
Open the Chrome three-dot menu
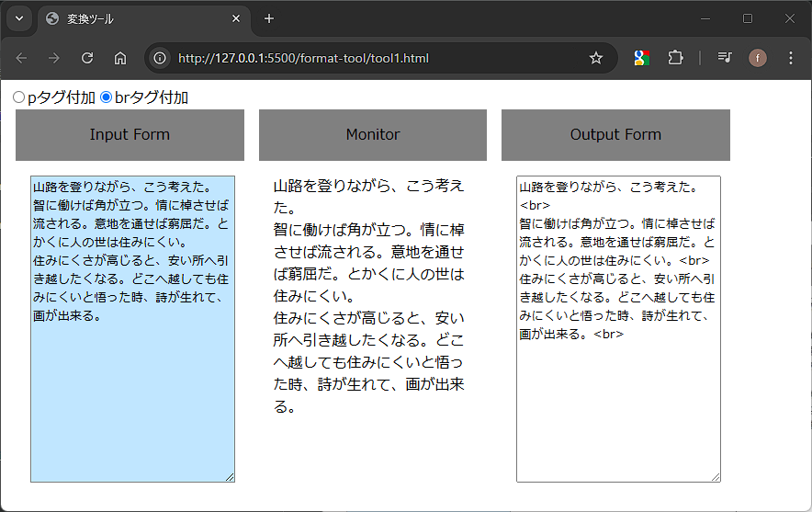pyautogui.click(x=791, y=58)
